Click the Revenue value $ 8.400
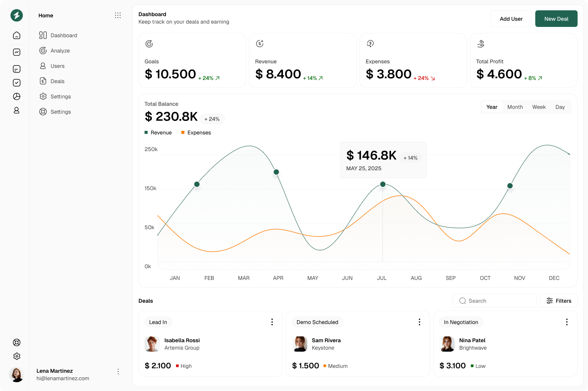 click(x=278, y=74)
